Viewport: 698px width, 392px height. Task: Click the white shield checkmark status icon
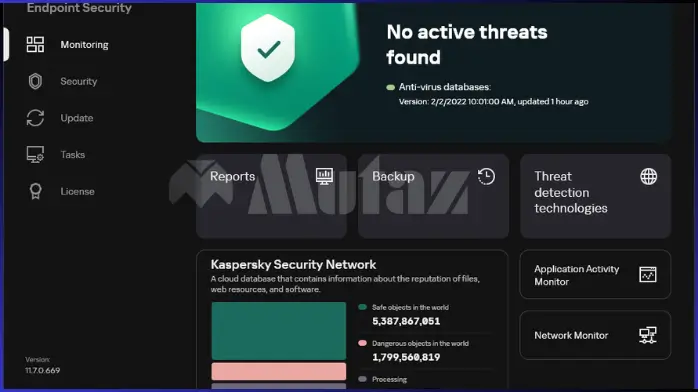pos(268,48)
